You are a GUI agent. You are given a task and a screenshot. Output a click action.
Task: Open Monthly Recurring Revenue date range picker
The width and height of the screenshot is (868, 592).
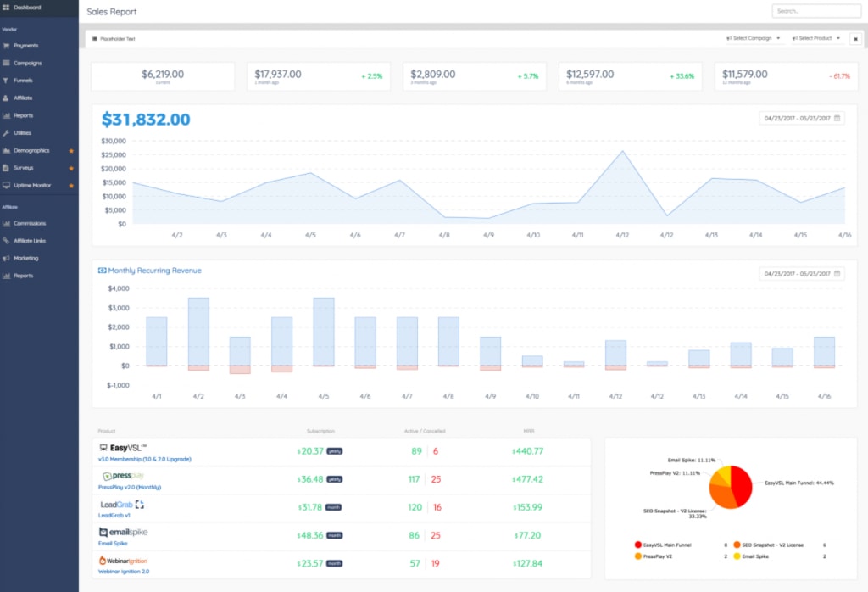[x=802, y=274]
